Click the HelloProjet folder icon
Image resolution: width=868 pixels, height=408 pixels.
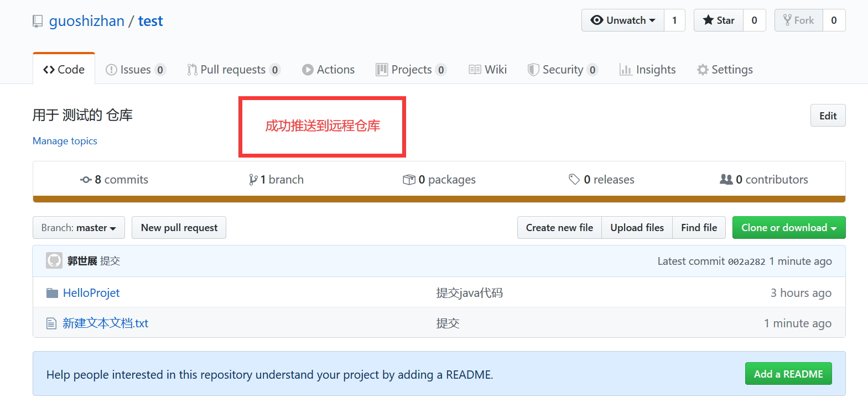pos(52,293)
